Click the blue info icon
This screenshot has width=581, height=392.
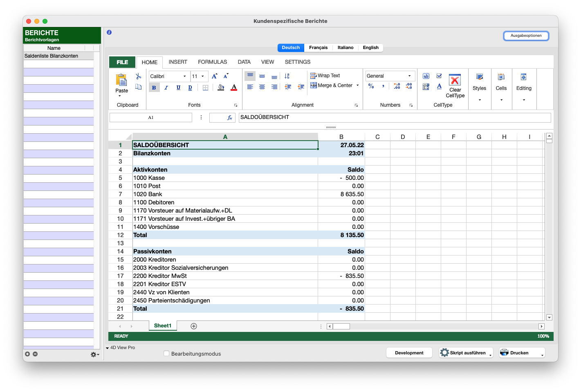pyautogui.click(x=109, y=32)
